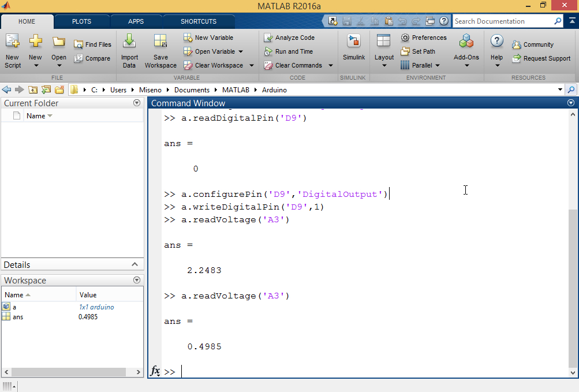The height and width of the screenshot is (392, 579).
Task: Open the Open file dropdown
Action: tap(59, 51)
